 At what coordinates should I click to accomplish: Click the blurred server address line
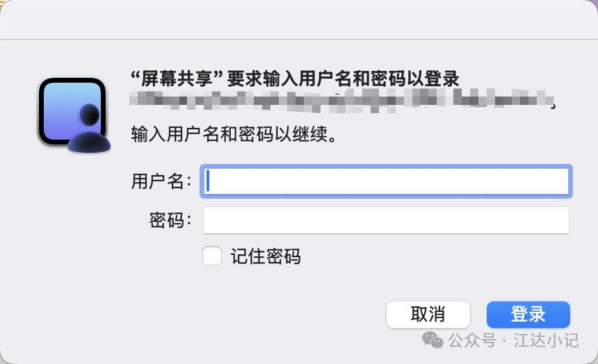pos(342,100)
